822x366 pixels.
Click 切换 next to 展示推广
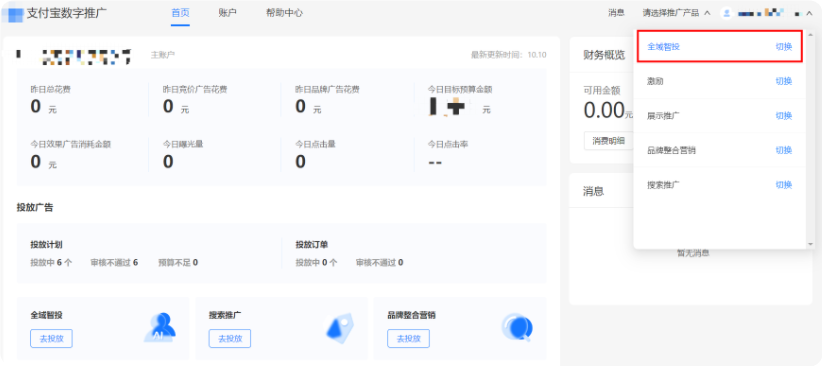(x=784, y=116)
